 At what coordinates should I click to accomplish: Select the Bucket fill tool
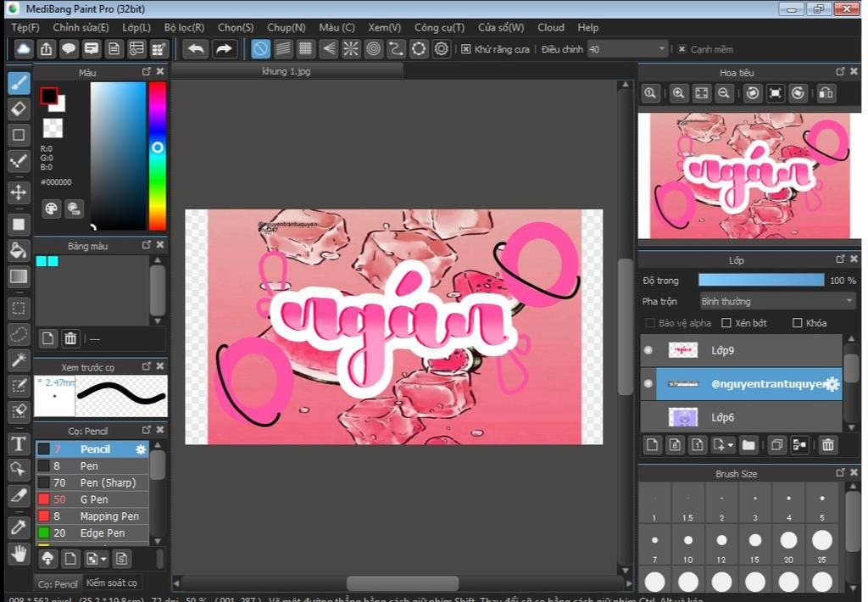[19, 250]
